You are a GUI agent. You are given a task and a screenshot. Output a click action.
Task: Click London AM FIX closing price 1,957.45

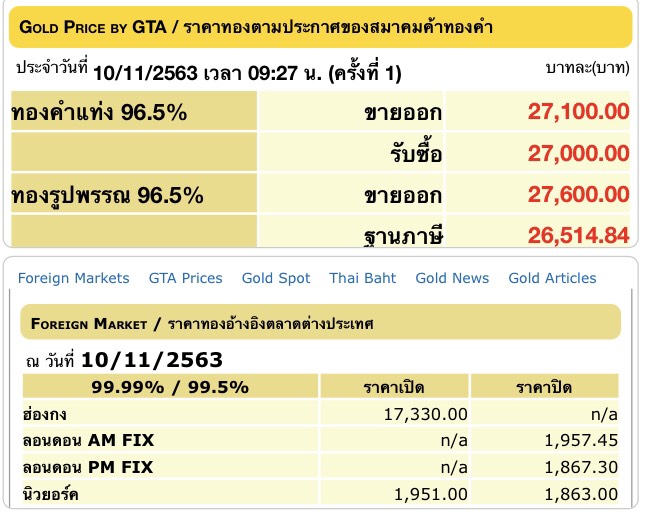[581, 440]
